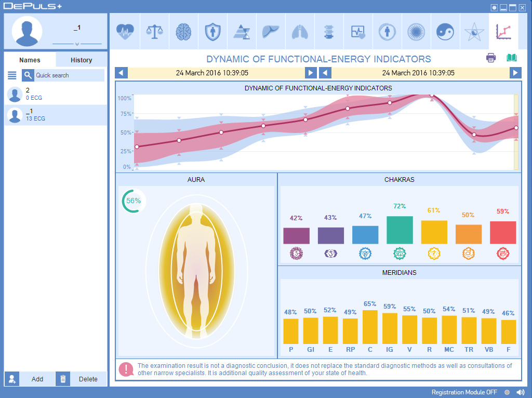The width and height of the screenshot is (532, 398).
Task: Switch to the History tab
Action: 81,60
